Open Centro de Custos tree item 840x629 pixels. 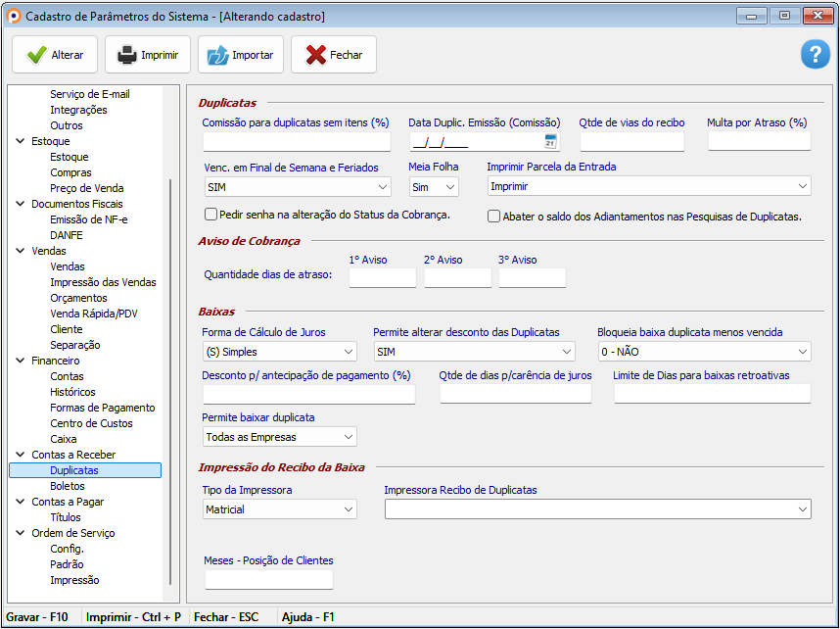(90, 423)
